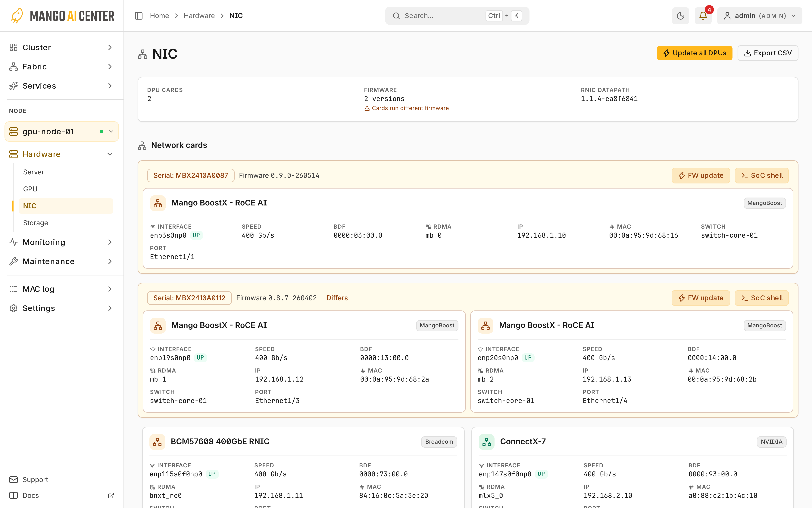The image size is (812, 508).
Task: Click the Support envelope icon
Action: (13, 479)
